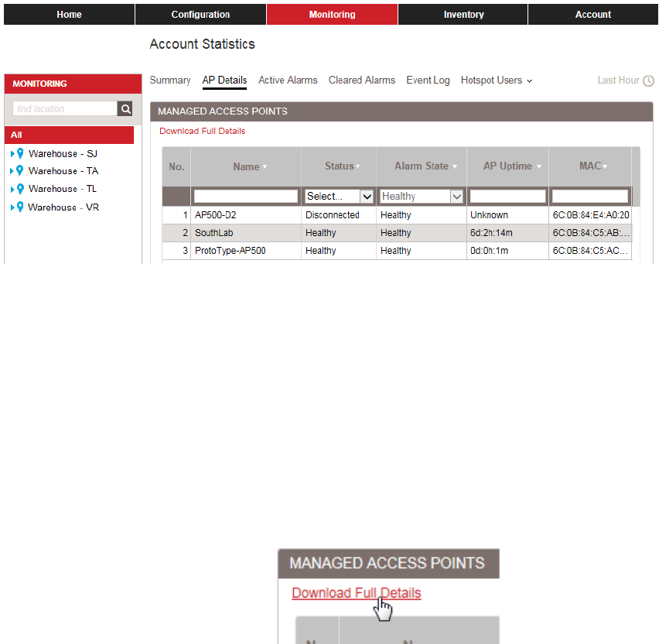Click the 0d:0h:1m uptime cell
The image size is (659, 644).
click(x=489, y=251)
